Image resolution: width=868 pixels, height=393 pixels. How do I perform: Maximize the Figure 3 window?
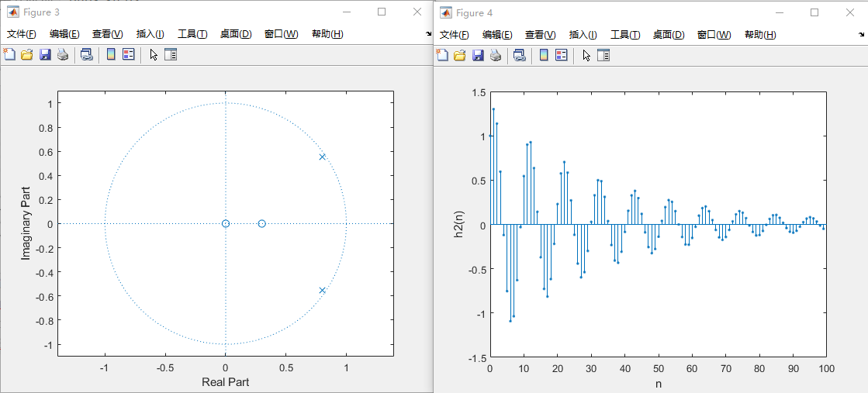(382, 12)
